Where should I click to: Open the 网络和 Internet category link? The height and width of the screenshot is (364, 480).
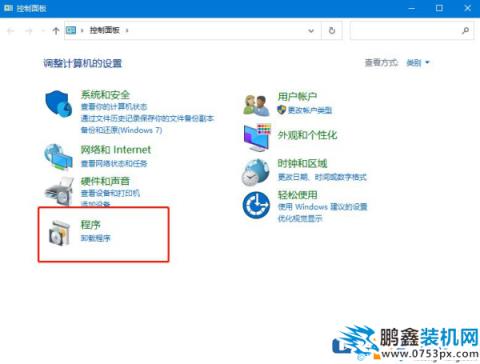coord(116,150)
